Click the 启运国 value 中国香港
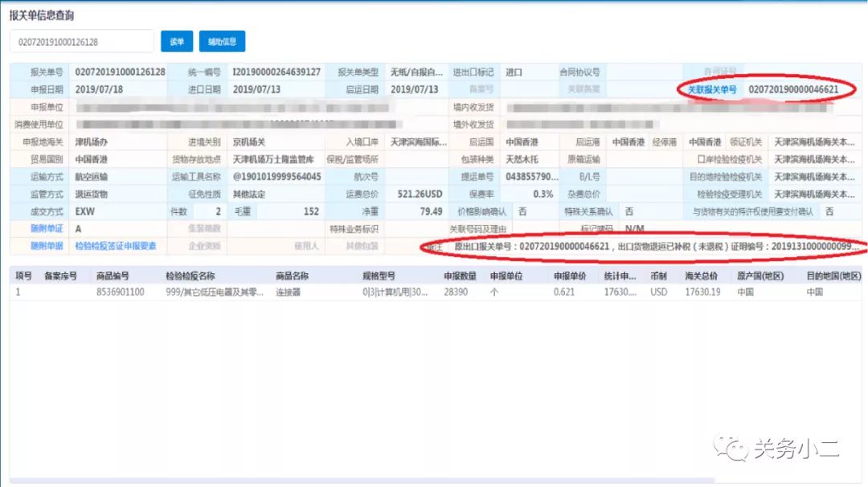Image resolution: width=868 pixels, height=487 pixels. [x=522, y=142]
